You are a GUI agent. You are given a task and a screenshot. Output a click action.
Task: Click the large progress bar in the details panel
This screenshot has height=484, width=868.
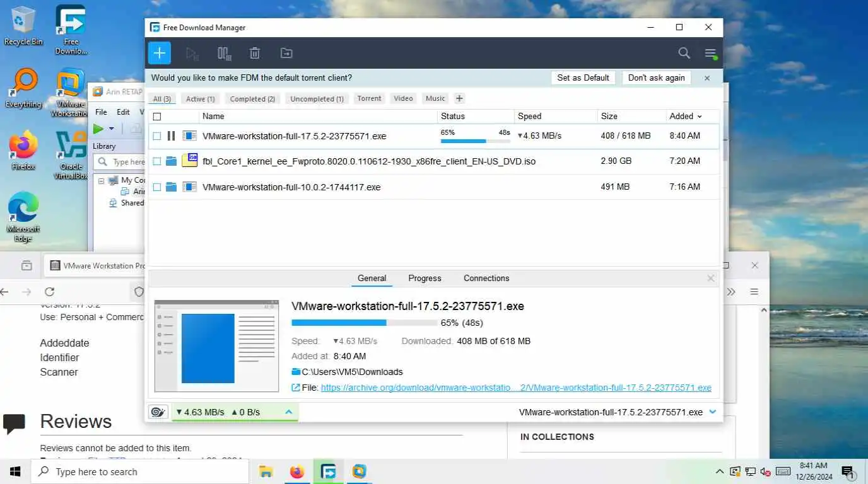(x=365, y=323)
